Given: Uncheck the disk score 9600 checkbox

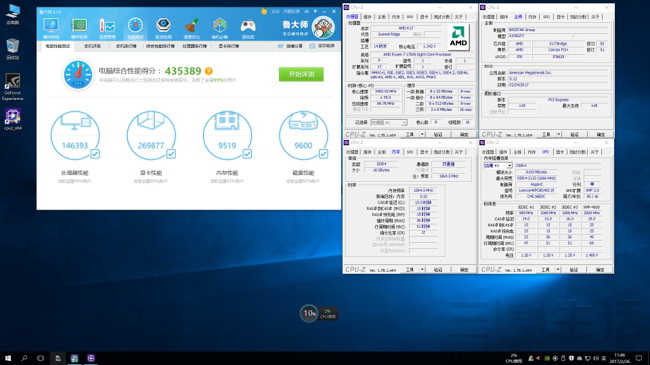Looking at the screenshot, I should pyautogui.click(x=323, y=154).
